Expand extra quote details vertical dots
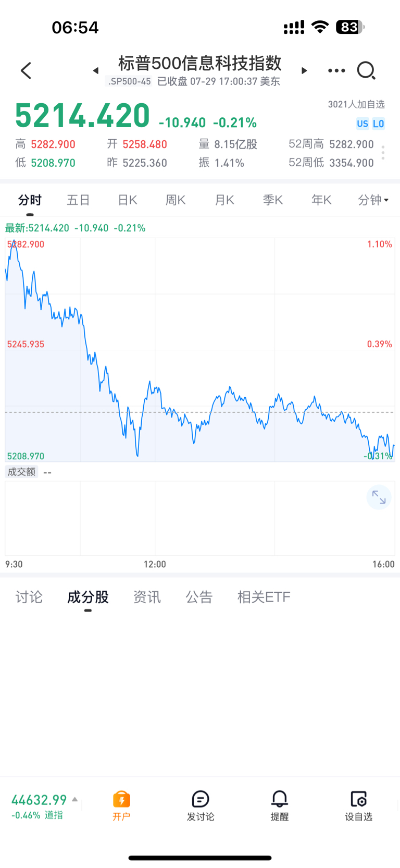Screen dimensions: 400x868 tap(383, 153)
